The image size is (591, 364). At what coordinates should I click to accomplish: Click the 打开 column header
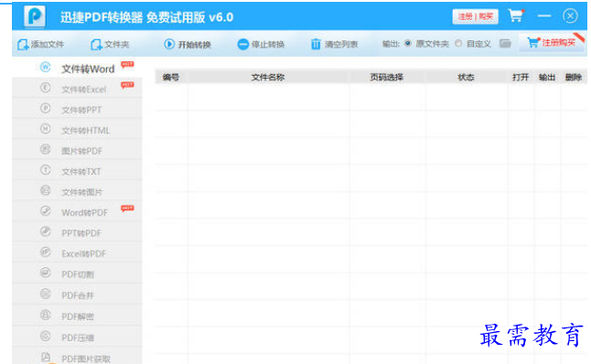point(521,77)
